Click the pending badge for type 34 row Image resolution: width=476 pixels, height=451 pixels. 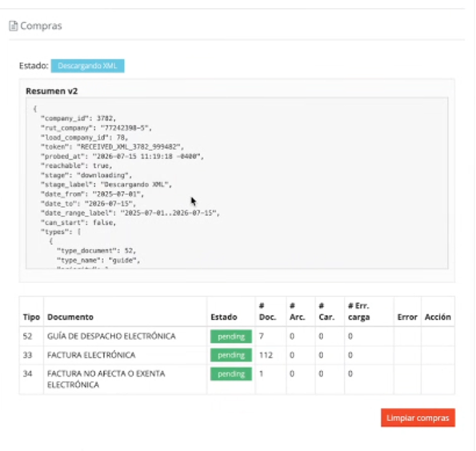(x=231, y=374)
